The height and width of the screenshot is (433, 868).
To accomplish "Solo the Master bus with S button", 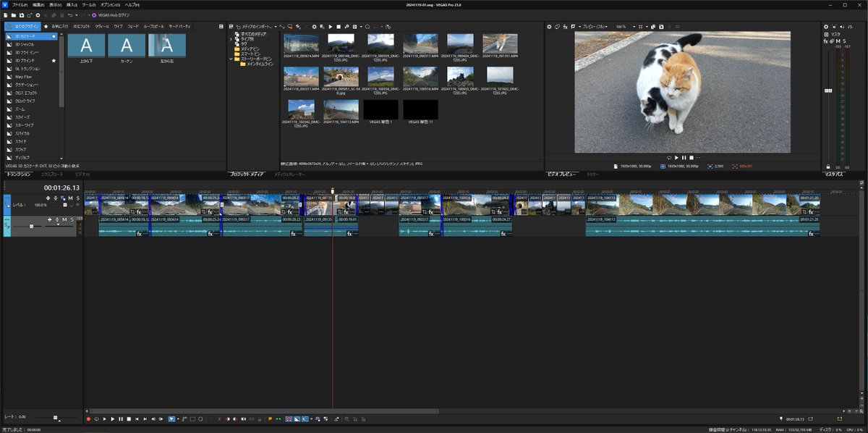I will (x=844, y=41).
